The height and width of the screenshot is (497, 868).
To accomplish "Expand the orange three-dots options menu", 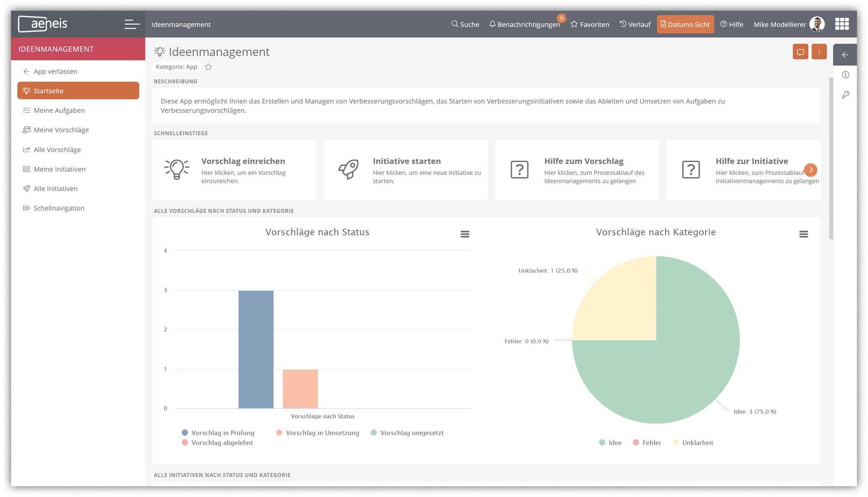I will coord(819,52).
